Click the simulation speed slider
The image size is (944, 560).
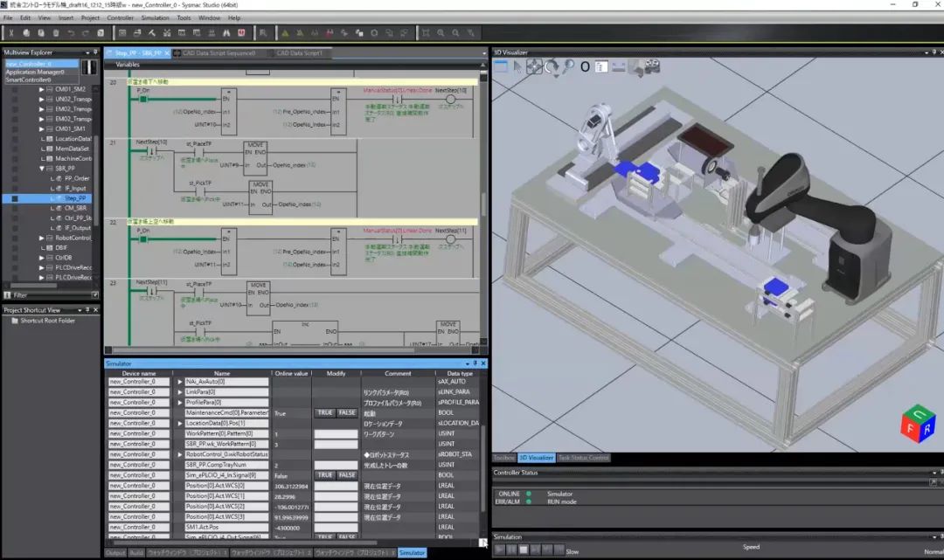coord(751,552)
